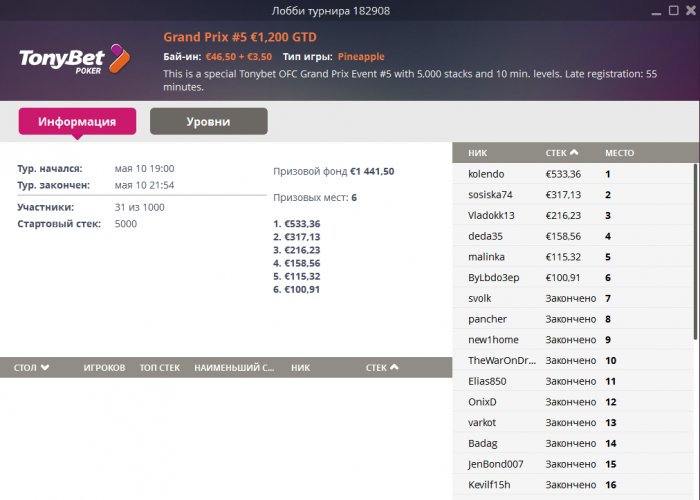This screenshot has width=700, height=500.
Task: Click the ТОП СТЕК column header
Action: (160, 368)
